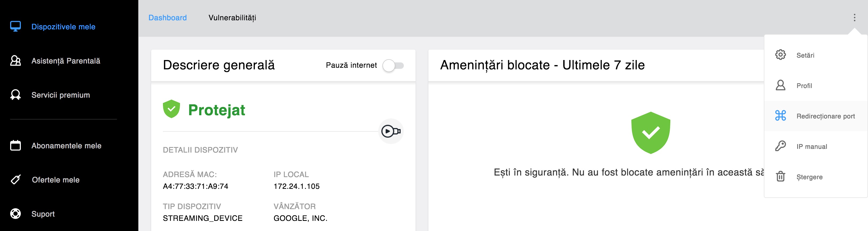The height and width of the screenshot is (231, 868).
Task: Choose Redirecționare port from the menu
Action: [816, 116]
